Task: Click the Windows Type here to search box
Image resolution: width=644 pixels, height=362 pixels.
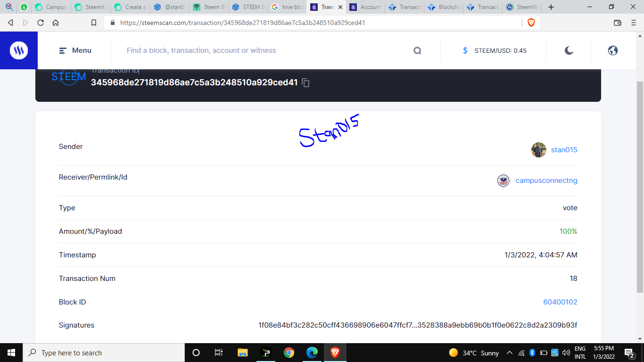Action: [x=104, y=353]
